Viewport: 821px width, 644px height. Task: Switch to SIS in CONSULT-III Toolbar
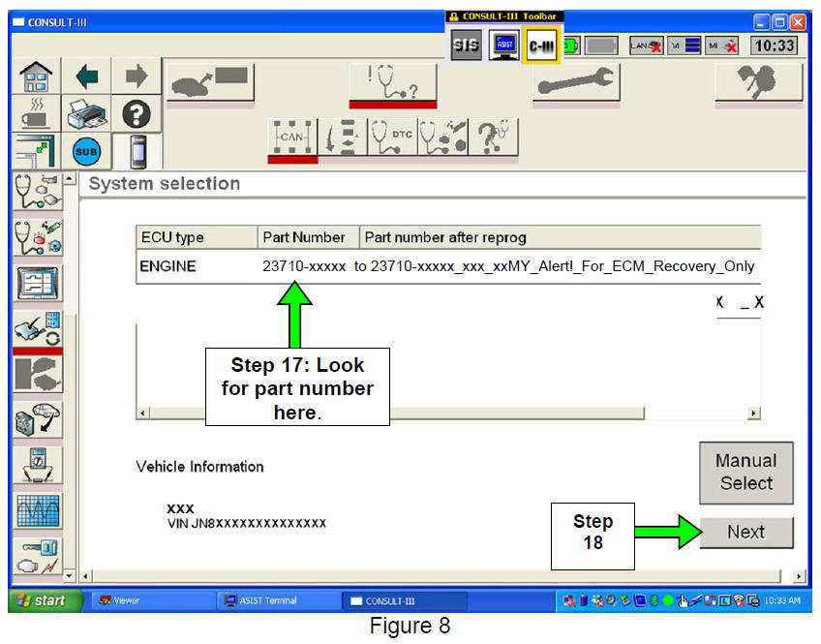pos(466,44)
